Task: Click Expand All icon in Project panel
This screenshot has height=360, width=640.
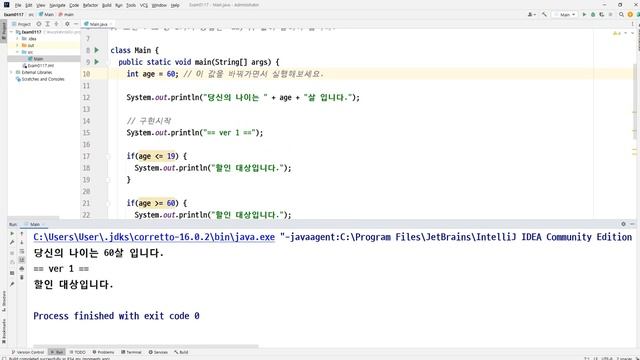Action: (47, 24)
